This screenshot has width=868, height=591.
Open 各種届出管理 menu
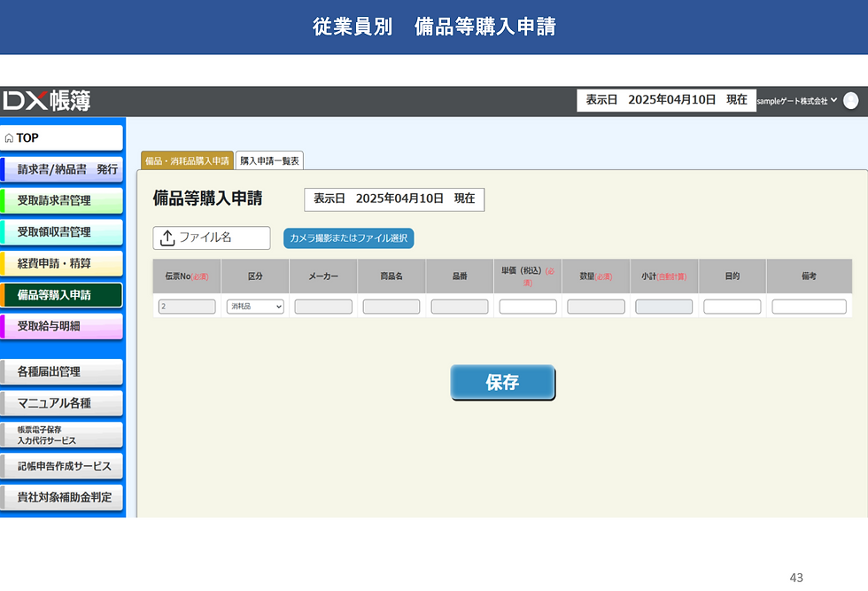click(x=61, y=371)
